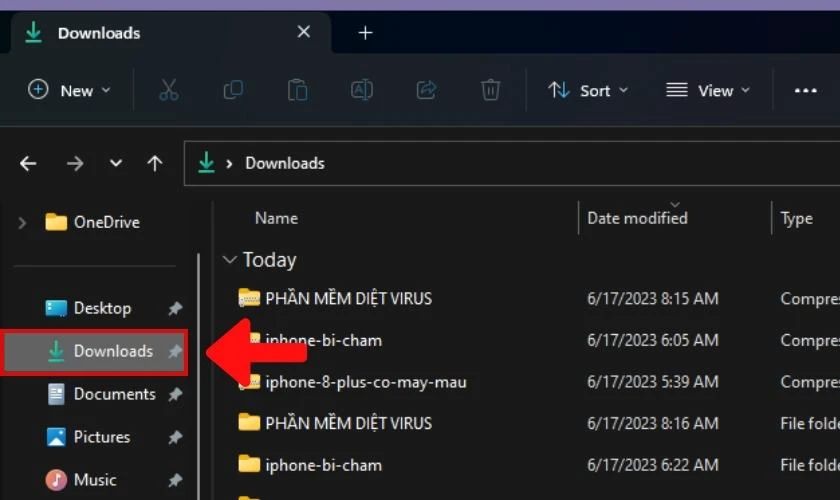
Task: Click the Share icon in toolbar
Action: click(426, 90)
